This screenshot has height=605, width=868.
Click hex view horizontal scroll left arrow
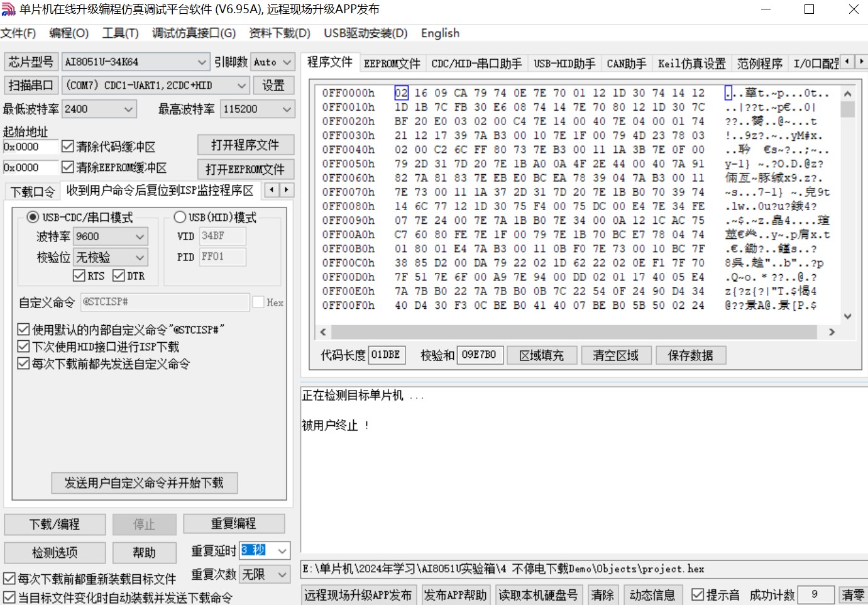[x=323, y=331]
